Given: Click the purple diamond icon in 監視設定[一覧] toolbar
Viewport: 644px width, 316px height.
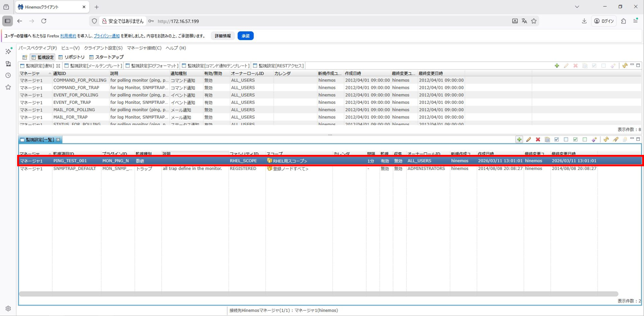Looking at the screenshot, I should 594,140.
